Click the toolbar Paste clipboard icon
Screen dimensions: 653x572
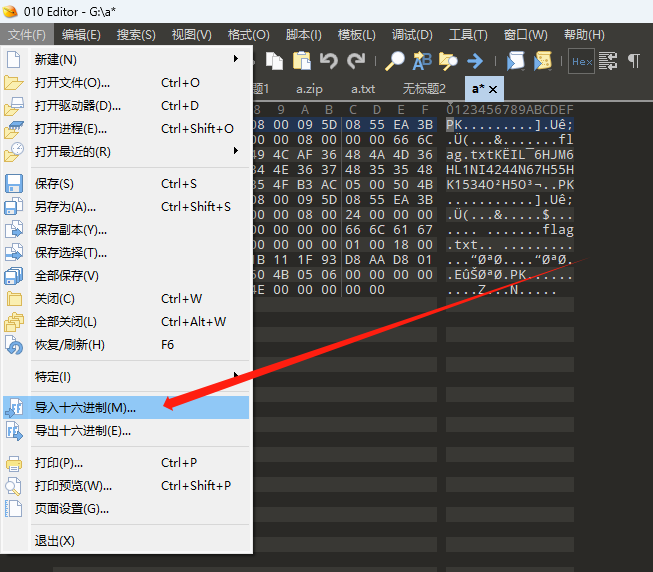coord(302,61)
